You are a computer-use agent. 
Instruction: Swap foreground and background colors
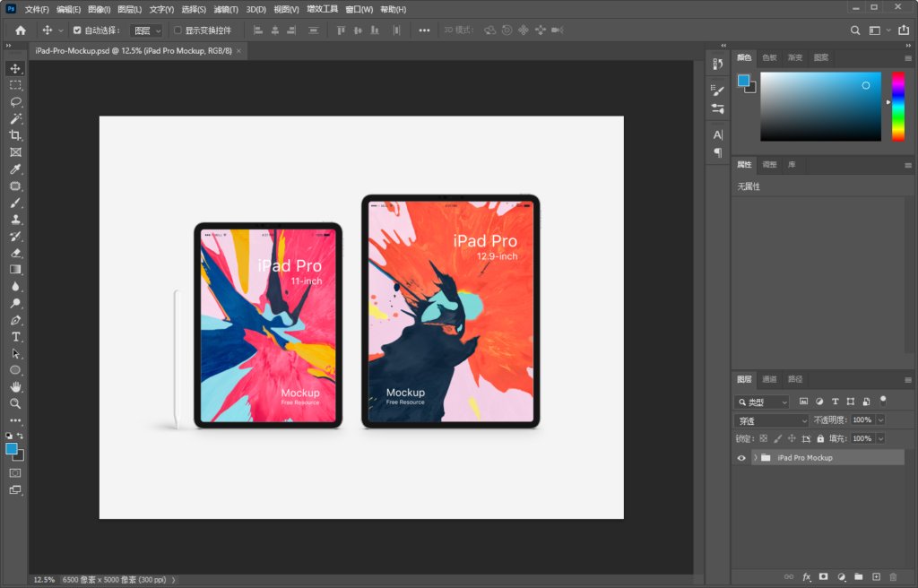pos(20,436)
